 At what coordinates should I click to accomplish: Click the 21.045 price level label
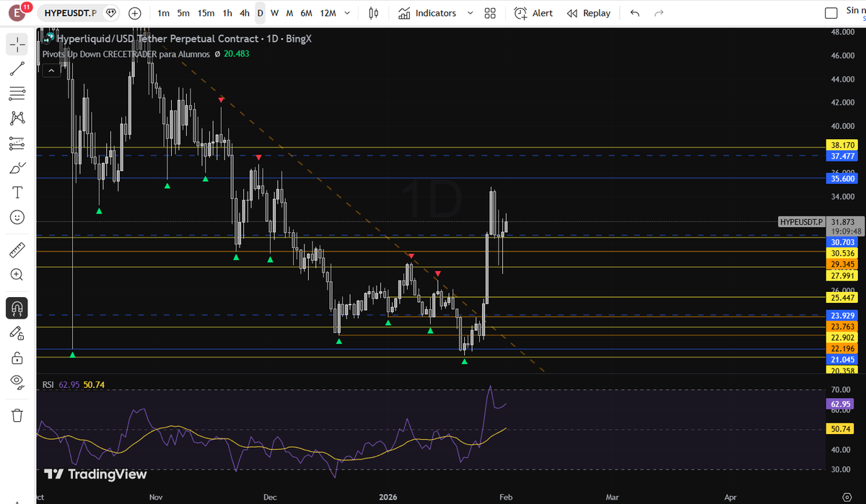tap(843, 359)
